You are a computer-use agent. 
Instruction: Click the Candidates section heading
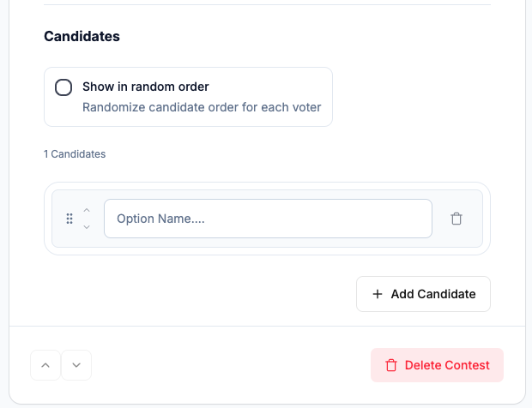[x=82, y=37]
